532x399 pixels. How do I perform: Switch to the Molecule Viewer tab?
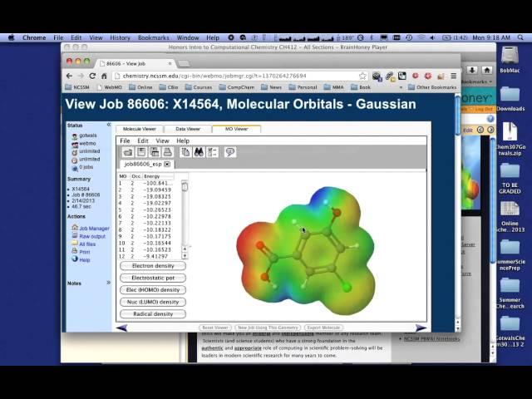pos(140,129)
